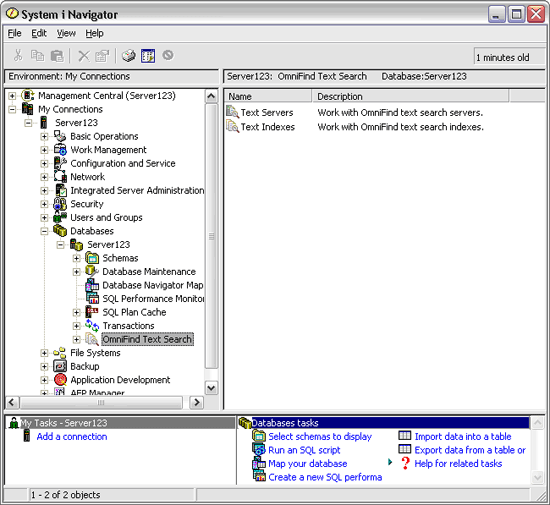Click the Security padlock icon
Viewport: 550px width, 505px height.
click(60, 204)
